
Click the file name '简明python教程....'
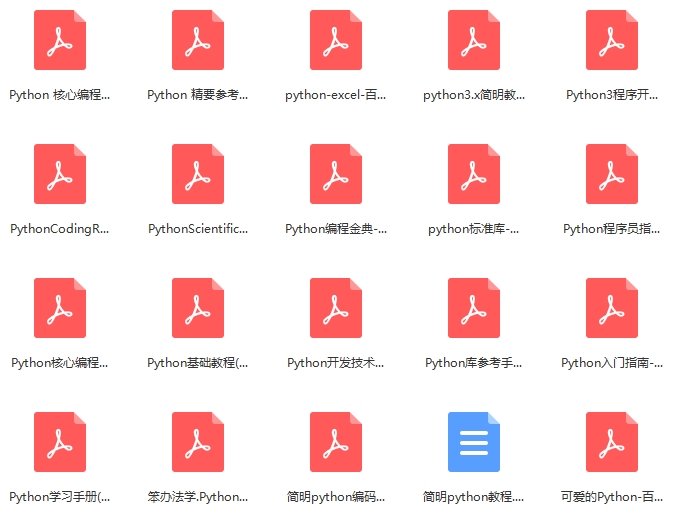(x=474, y=497)
